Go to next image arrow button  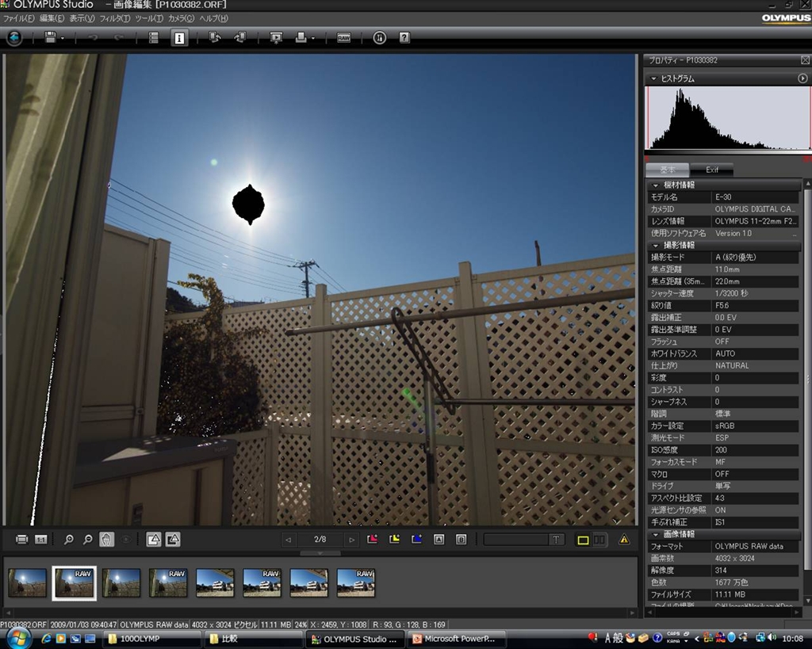(x=351, y=540)
